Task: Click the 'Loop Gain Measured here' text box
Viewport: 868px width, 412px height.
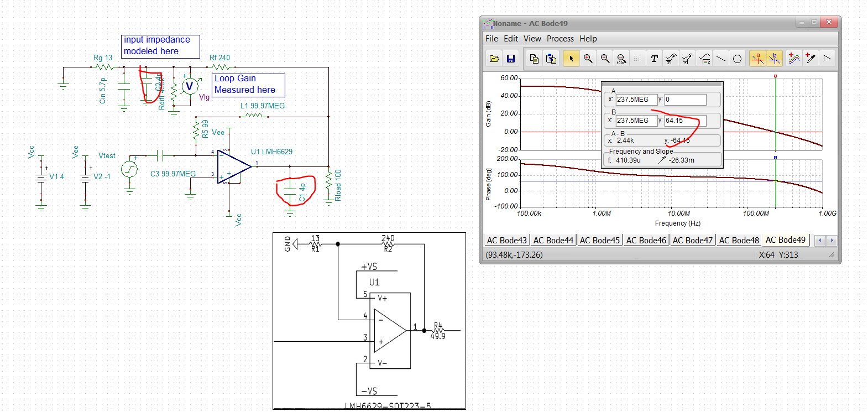Action: [x=248, y=85]
